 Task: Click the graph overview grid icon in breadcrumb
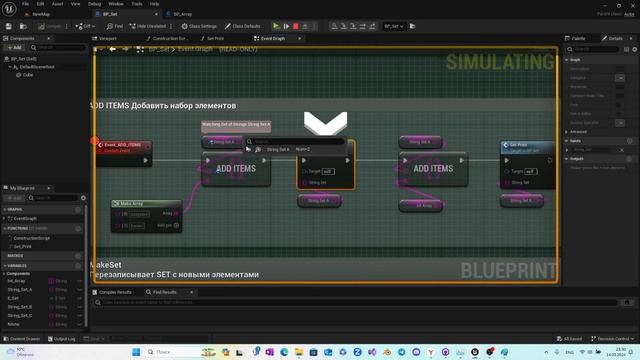[140, 49]
